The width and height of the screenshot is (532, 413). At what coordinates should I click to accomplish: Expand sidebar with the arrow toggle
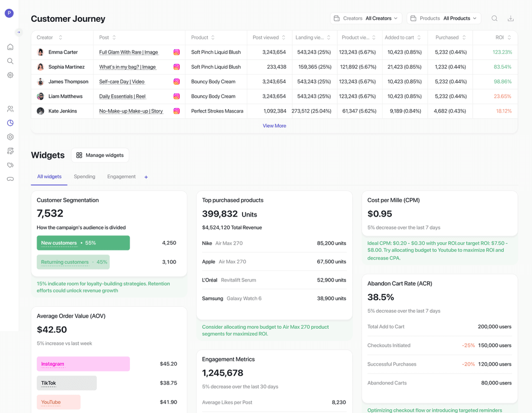(x=19, y=32)
